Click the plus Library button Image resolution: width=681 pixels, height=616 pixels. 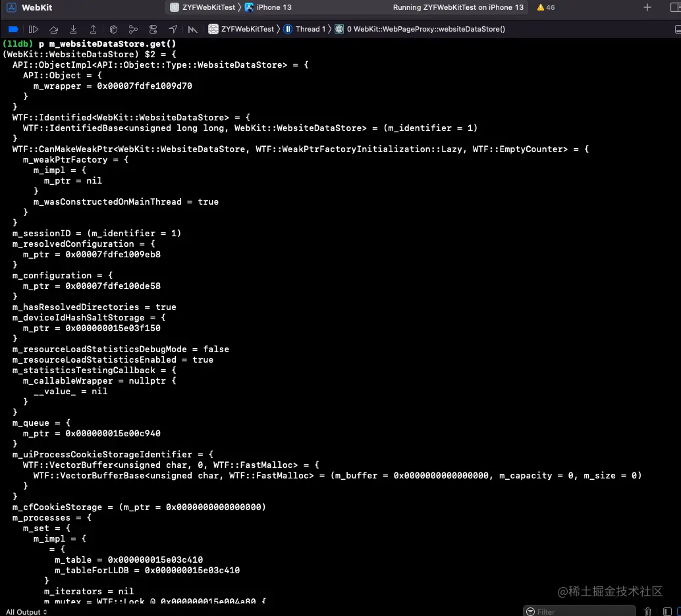(647, 7)
